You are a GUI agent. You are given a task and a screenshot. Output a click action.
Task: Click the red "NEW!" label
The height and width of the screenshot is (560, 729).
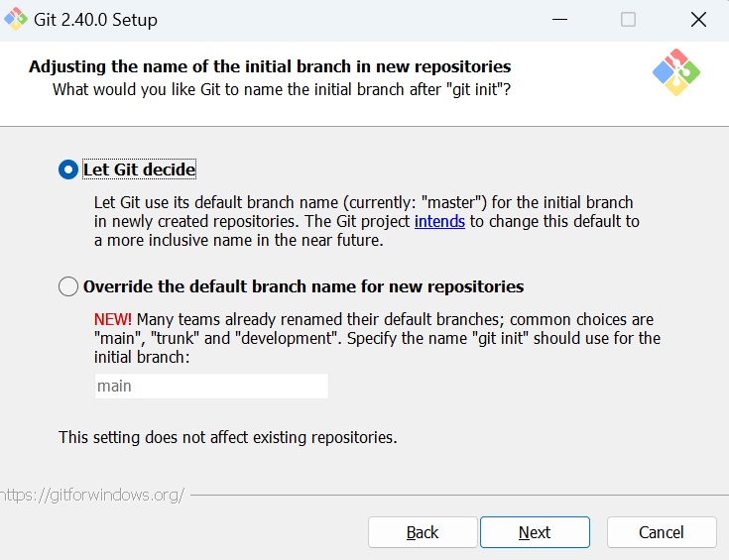coord(112,319)
